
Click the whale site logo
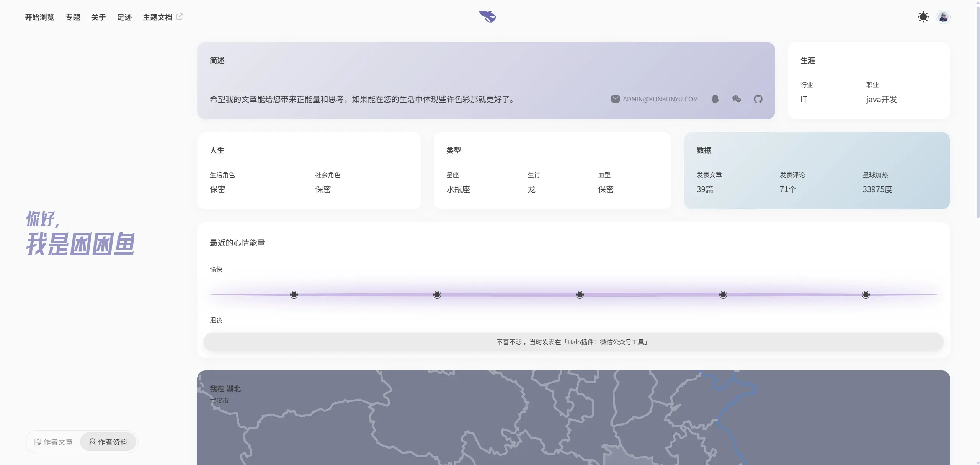tap(487, 16)
